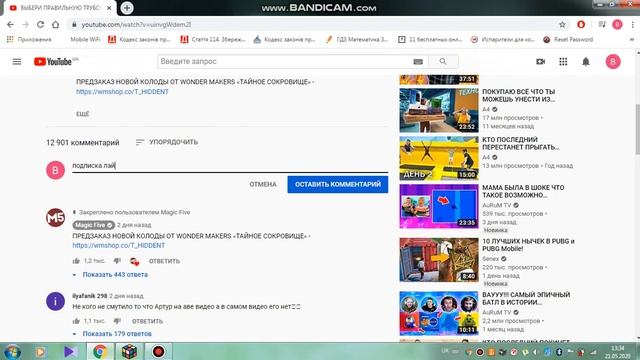
Task: Like the Magic Five pinned comment
Action: coord(76,261)
